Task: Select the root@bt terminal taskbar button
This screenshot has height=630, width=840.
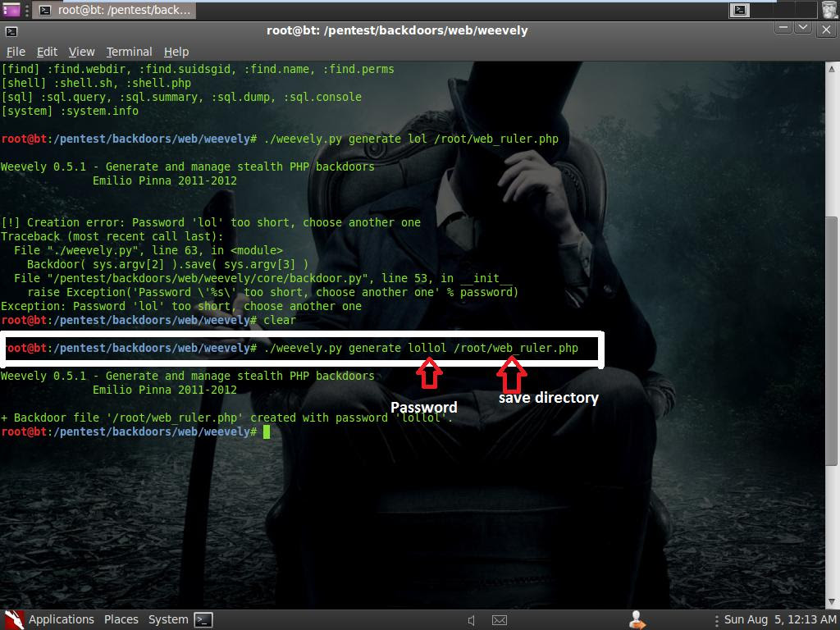Action: (114, 10)
